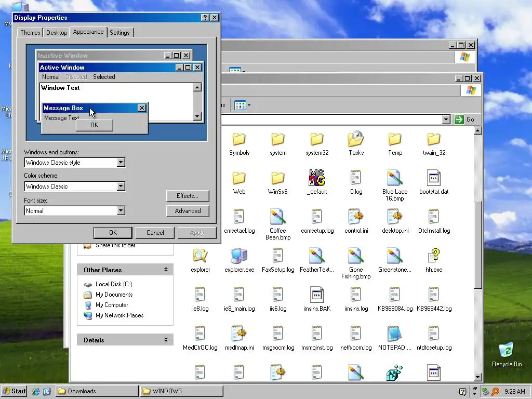Select the twain_32 folder icon
Screen dimensions: 532x399
point(434,139)
